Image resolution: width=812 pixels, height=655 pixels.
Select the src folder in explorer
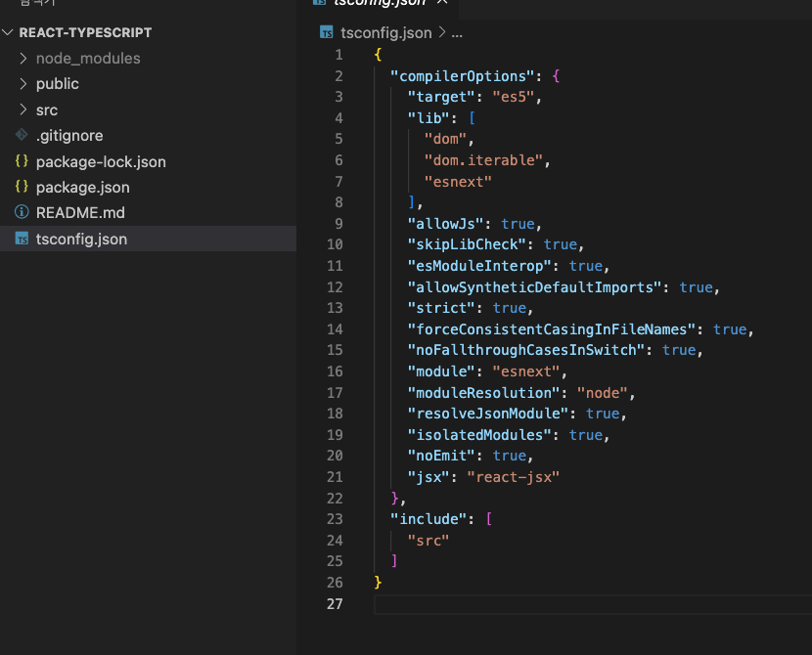tap(148, 109)
